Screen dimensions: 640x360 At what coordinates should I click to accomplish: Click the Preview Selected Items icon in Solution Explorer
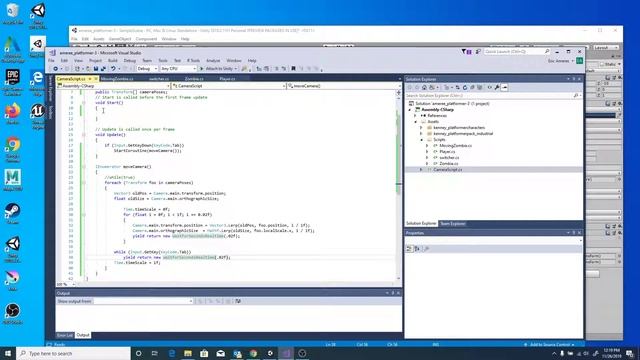click(x=504, y=87)
